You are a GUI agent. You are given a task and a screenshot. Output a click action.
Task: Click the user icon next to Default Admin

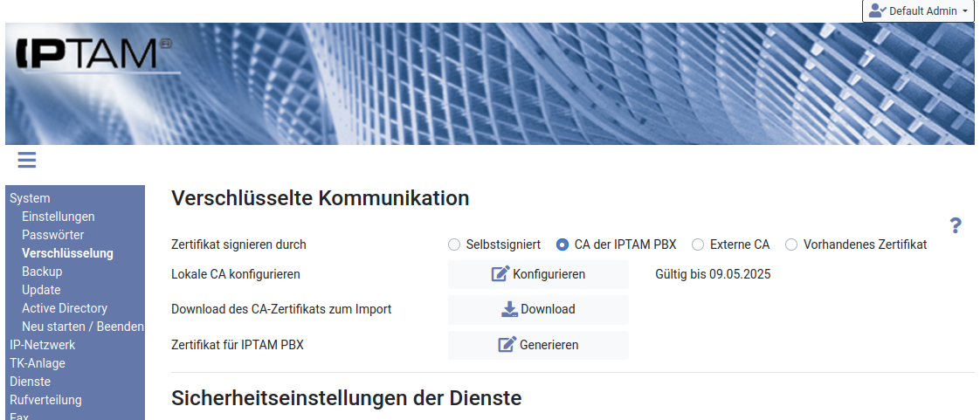[877, 10]
